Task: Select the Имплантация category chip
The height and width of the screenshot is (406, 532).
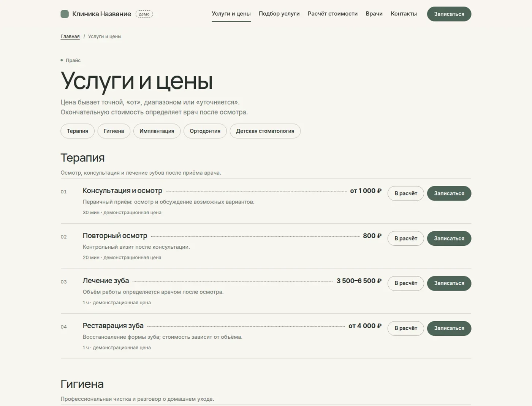Action: click(x=157, y=131)
